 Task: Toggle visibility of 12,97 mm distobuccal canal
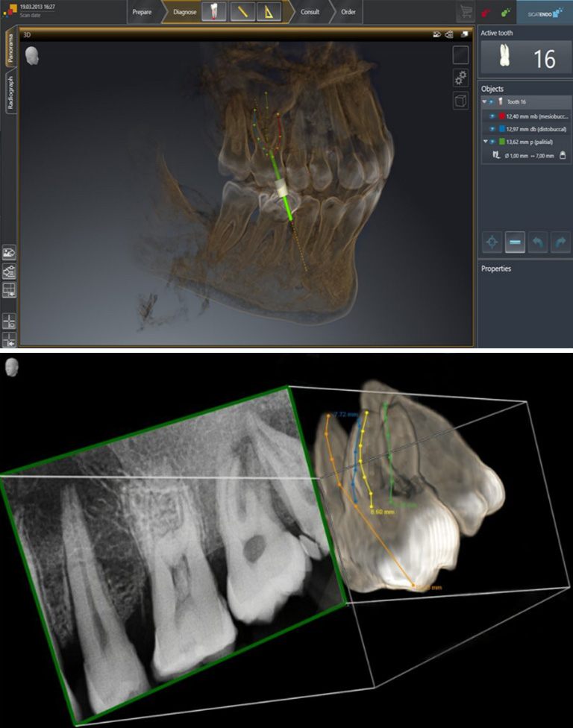pos(493,129)
